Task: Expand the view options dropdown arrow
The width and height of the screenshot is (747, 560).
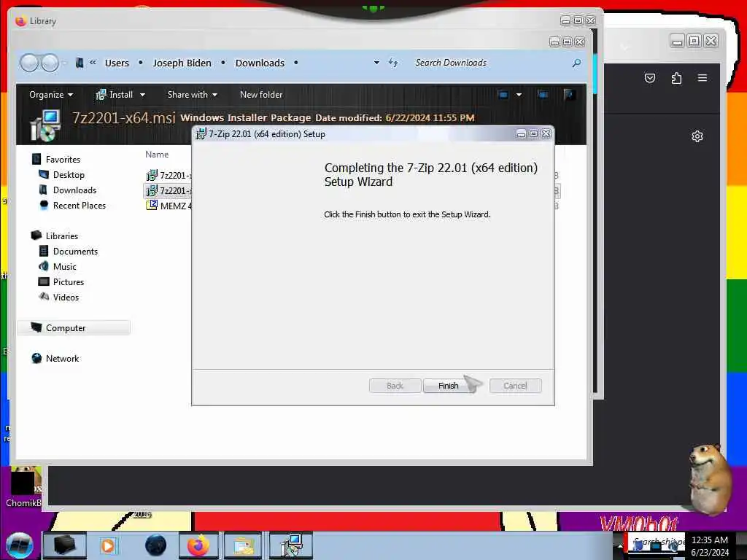Action: point(519,95)
